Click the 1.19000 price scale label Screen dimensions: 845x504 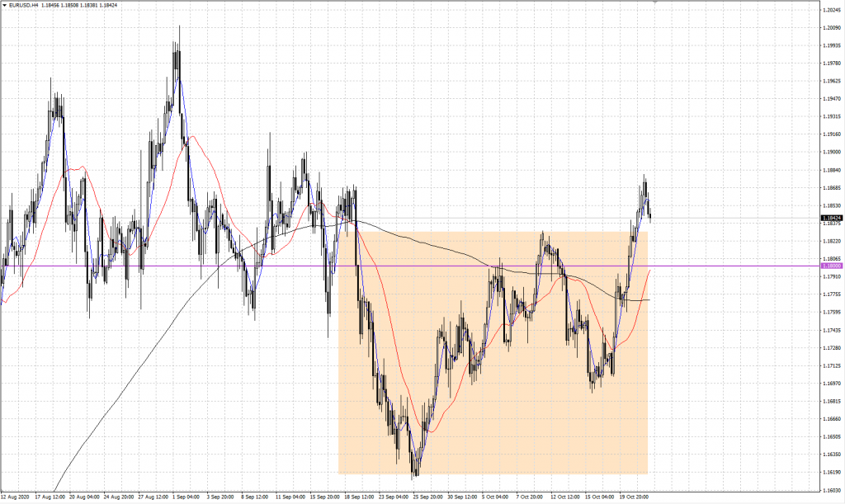pos(832,152)
